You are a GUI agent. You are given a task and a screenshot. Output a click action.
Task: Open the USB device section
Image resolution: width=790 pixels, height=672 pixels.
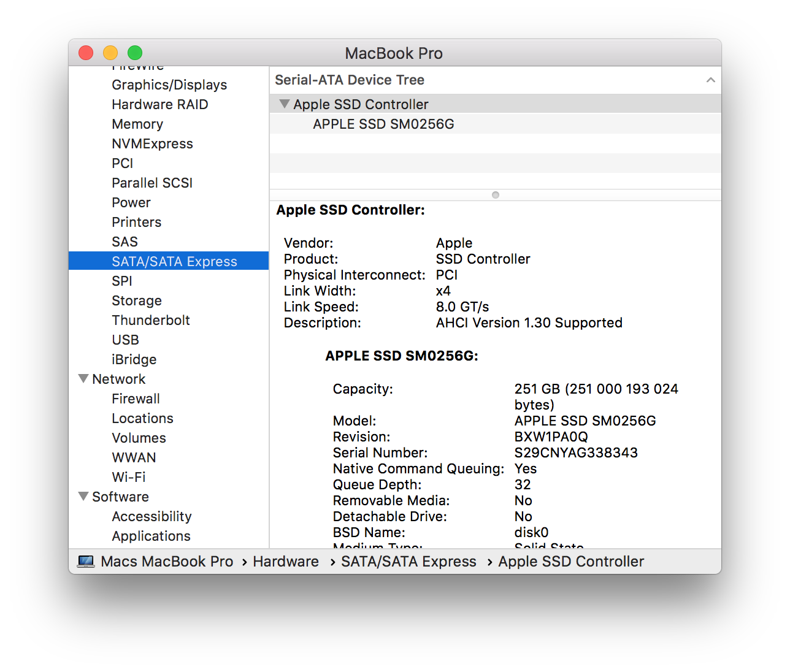pyautogui.click(x=125, y=340)
